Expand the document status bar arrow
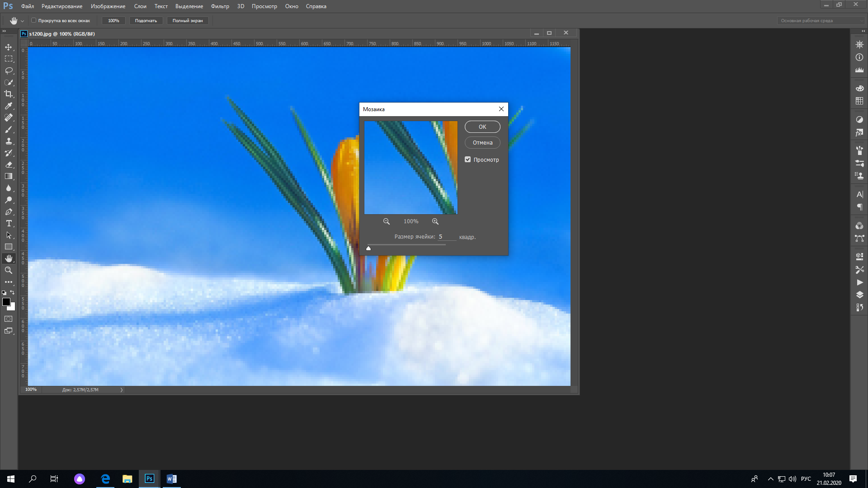 coord(121,389)
